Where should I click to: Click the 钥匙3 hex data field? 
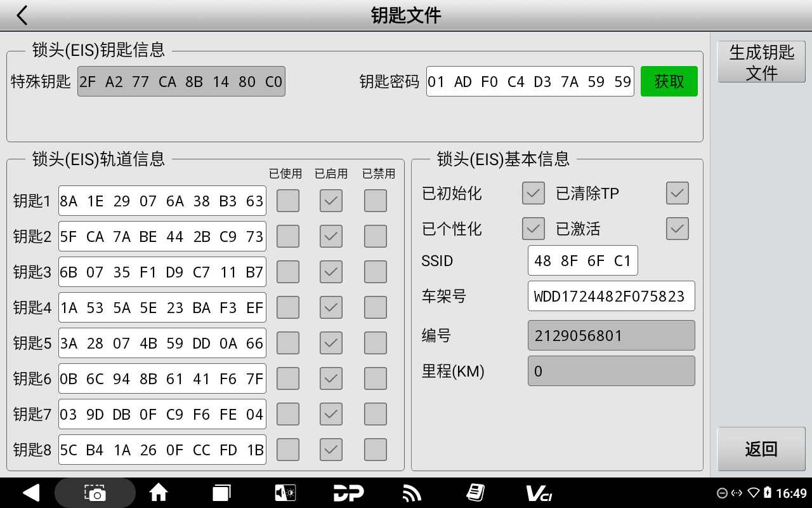click(162, 272)
